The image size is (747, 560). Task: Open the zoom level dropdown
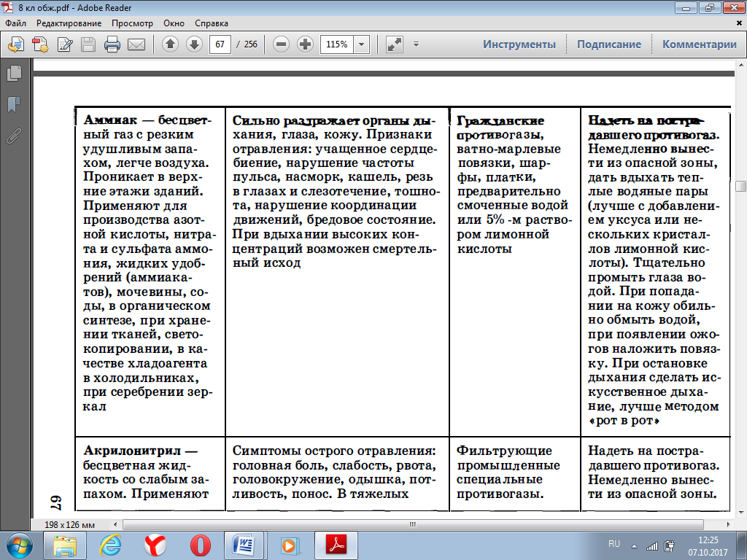[362, 44]
